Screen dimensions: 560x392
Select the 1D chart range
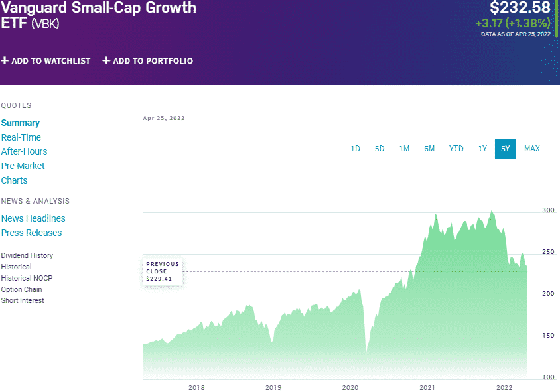355,149
